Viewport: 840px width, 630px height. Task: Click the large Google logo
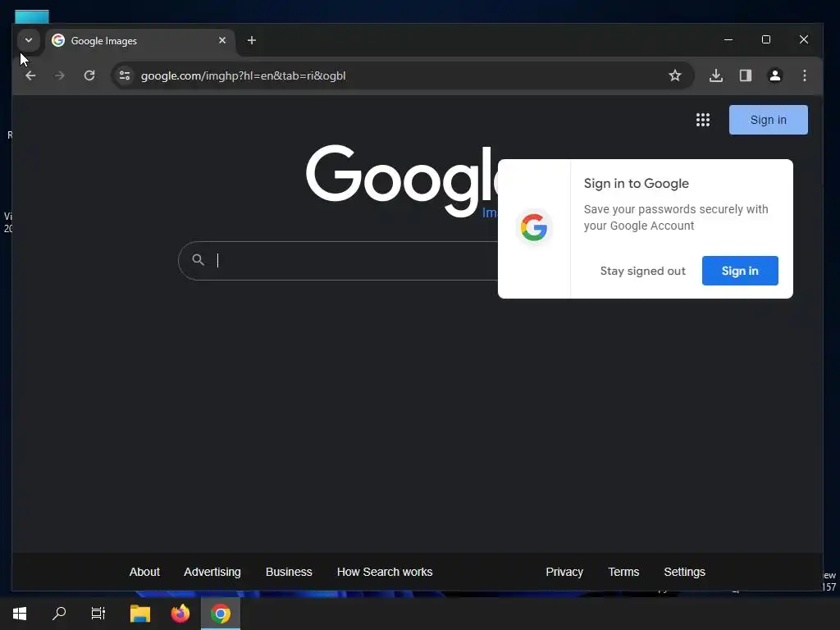click(402, 180)
